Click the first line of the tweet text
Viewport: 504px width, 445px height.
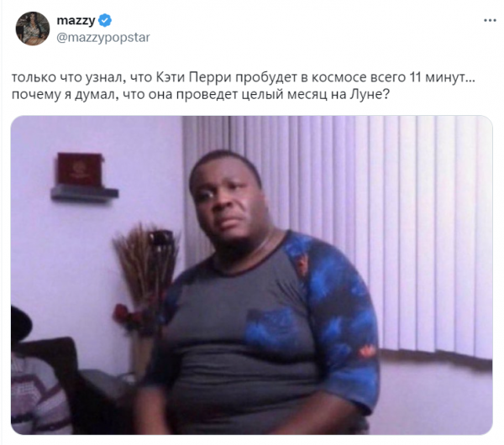point(244,77)
